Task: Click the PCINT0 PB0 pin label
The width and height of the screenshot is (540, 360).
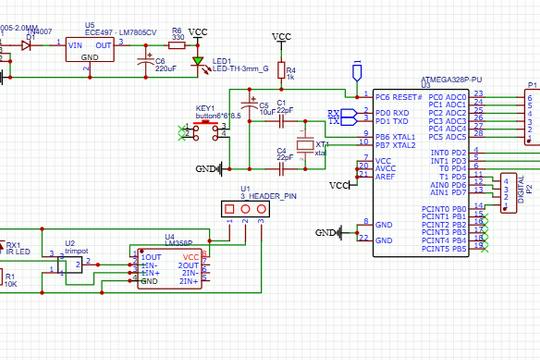Action: pyautogui.click(x=444, y=209)
